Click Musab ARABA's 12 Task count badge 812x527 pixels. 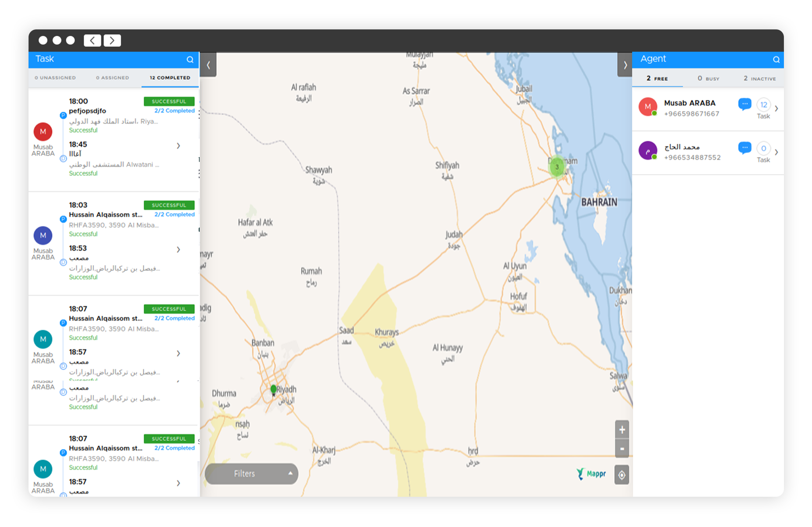[x=763, y=105]
